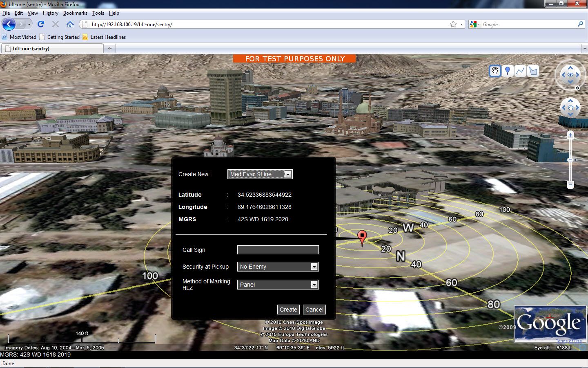Open the Bookmarks menu
The height and width of the screenshot is (368, 588).
click(75, 13)
